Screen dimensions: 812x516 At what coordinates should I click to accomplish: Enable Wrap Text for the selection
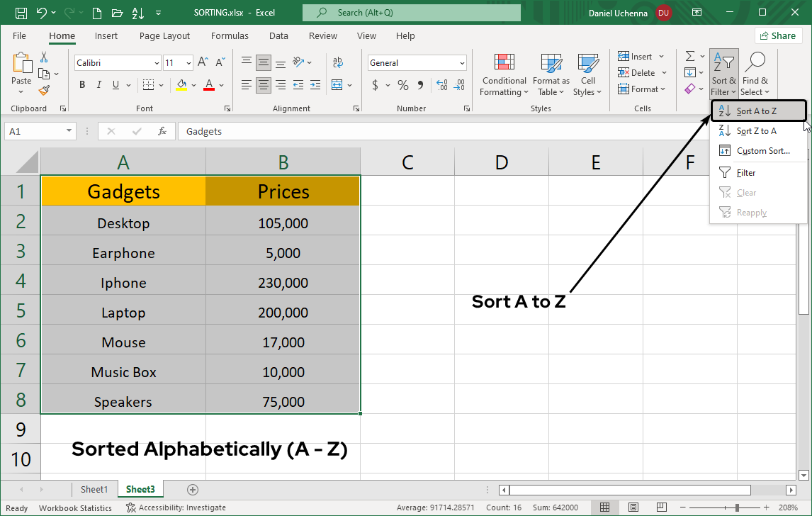coord(337,62)
